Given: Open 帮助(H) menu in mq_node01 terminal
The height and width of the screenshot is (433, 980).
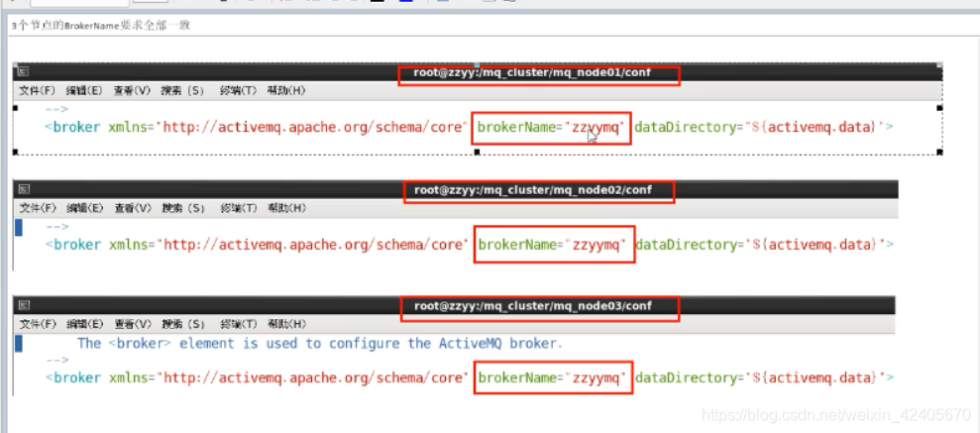Looking at the screenshot, I should [285, 90].
